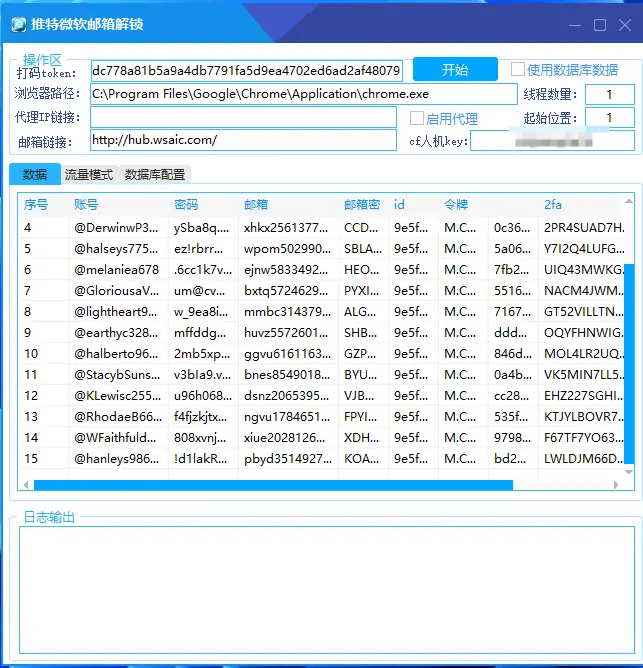The width and height of the screenshot is (643, 668).
Task: Click sequence number 15 cell
Action: (31, 459)
